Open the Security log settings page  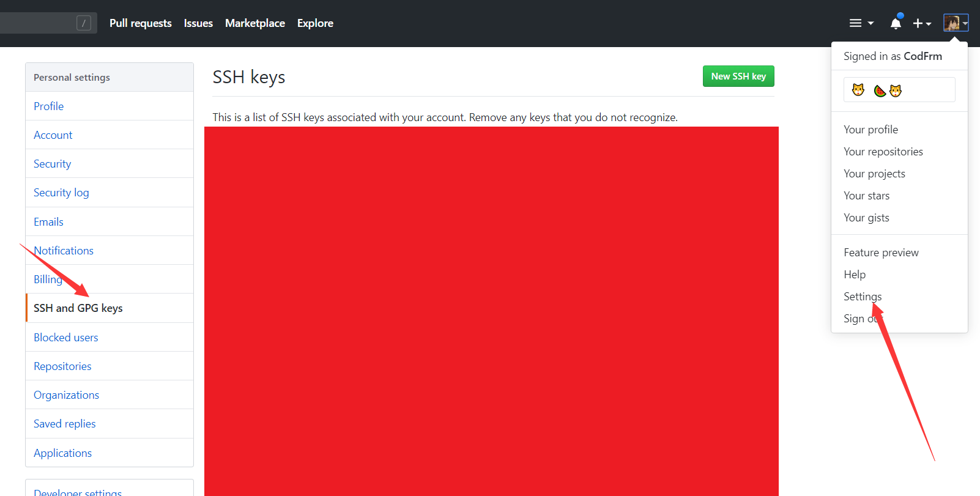pyautogui.click(x=61, y=193)
